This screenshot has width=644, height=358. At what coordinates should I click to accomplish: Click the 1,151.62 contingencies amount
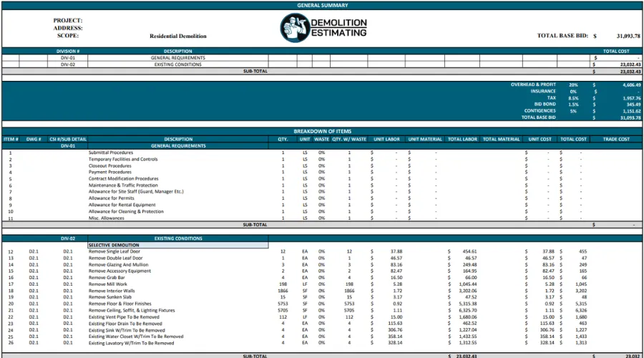point(631,112)
